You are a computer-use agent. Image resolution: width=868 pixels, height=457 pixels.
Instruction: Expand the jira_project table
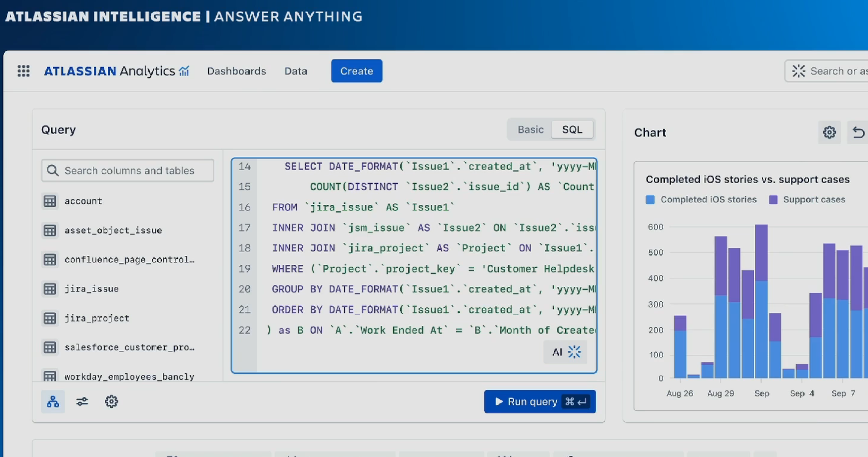pyautogui.click(x=97, y=318)
